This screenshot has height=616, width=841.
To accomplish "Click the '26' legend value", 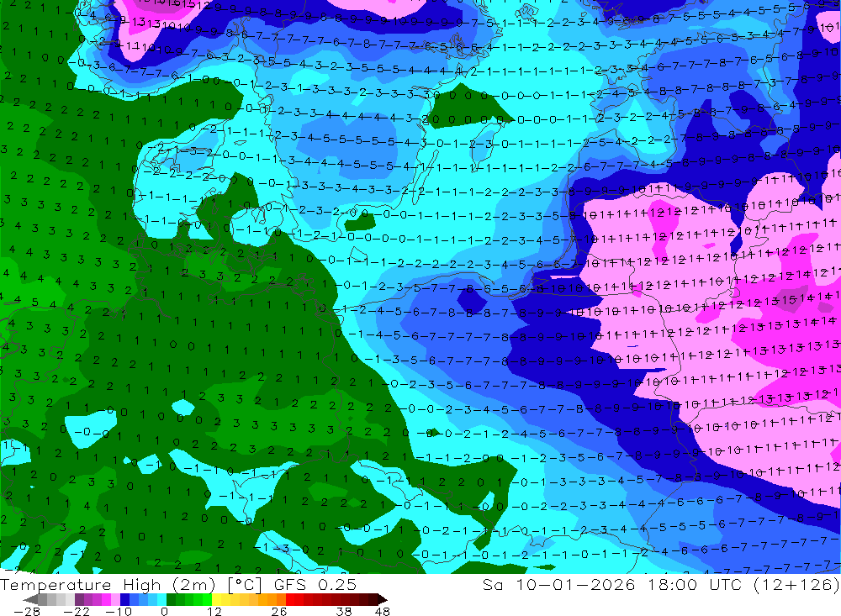I will [x=279, y=612].
